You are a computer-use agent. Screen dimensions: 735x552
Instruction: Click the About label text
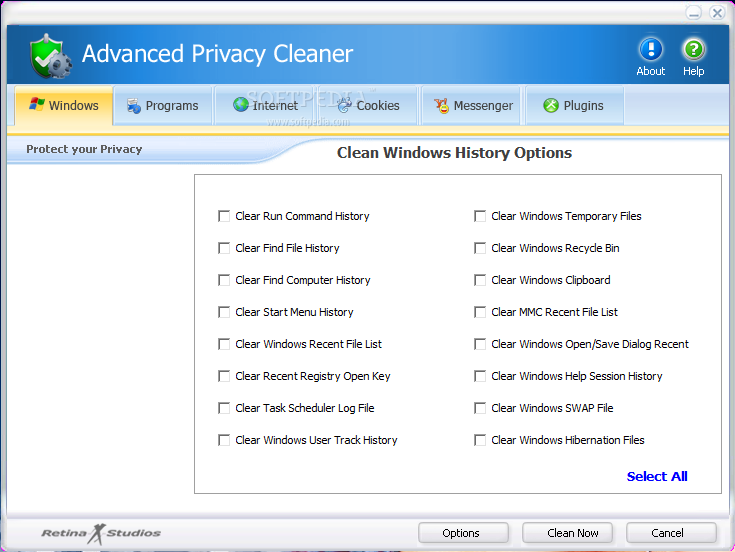651,71
